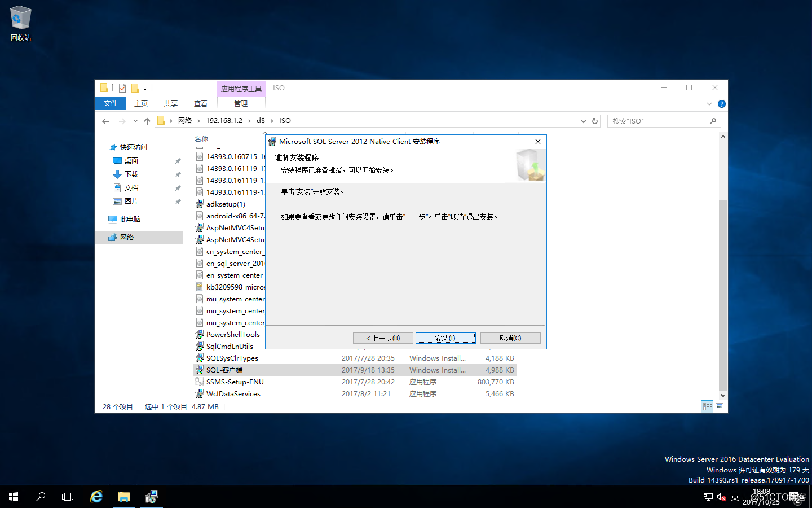Select the SqlCmdLnUtils installer
The height and width of the screenshot is (508, 812).
pos(230,347)
